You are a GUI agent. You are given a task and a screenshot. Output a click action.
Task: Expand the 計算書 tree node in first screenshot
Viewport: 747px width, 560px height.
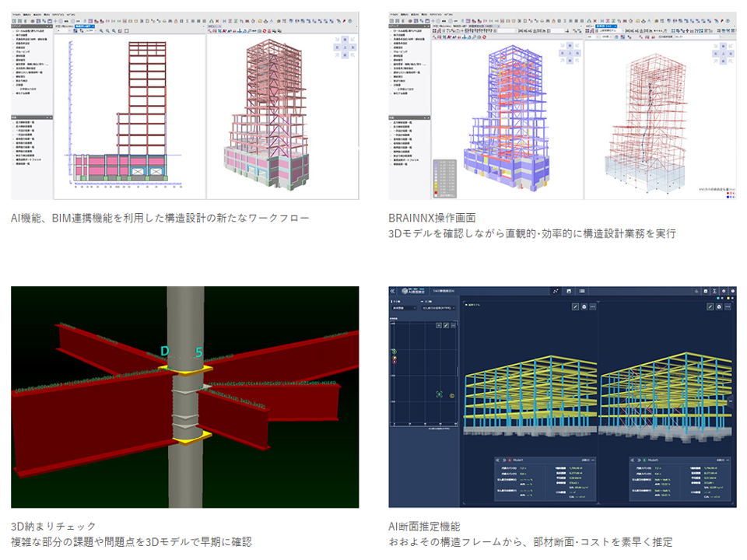click(15, 86)
